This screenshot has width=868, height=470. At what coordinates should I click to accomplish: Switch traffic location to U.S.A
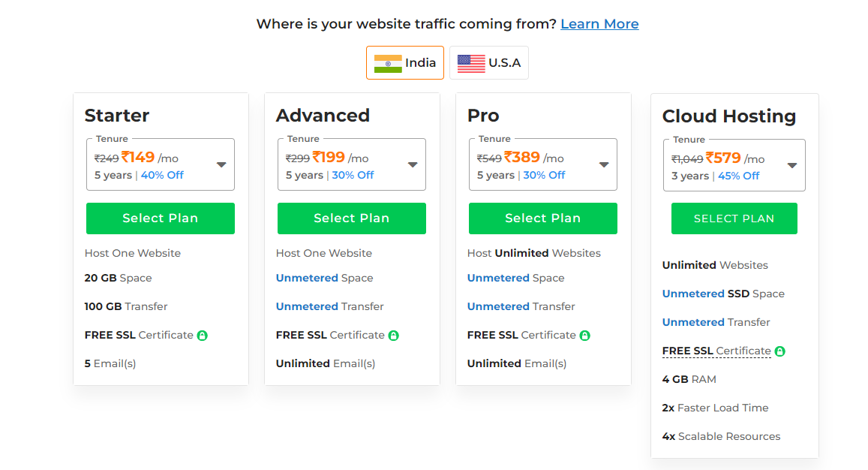click(x=489, y=62)
